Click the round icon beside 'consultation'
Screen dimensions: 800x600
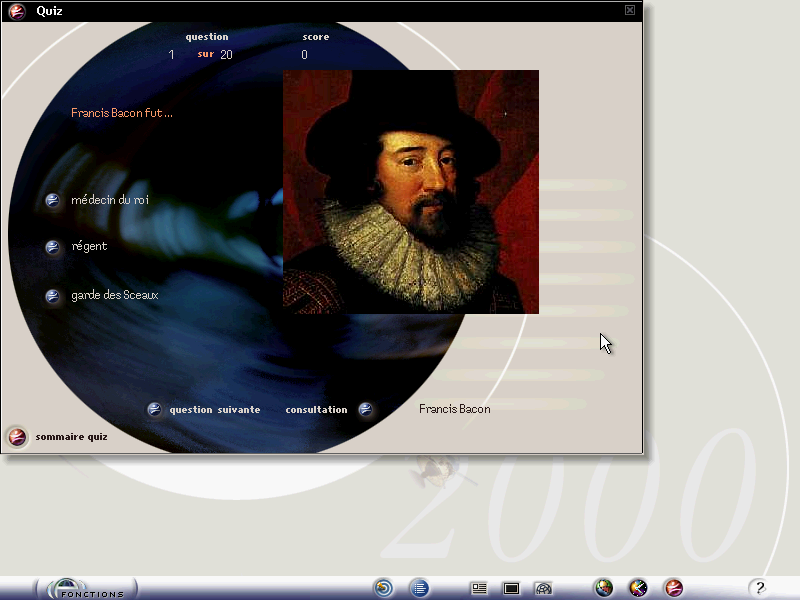point(365,409)
